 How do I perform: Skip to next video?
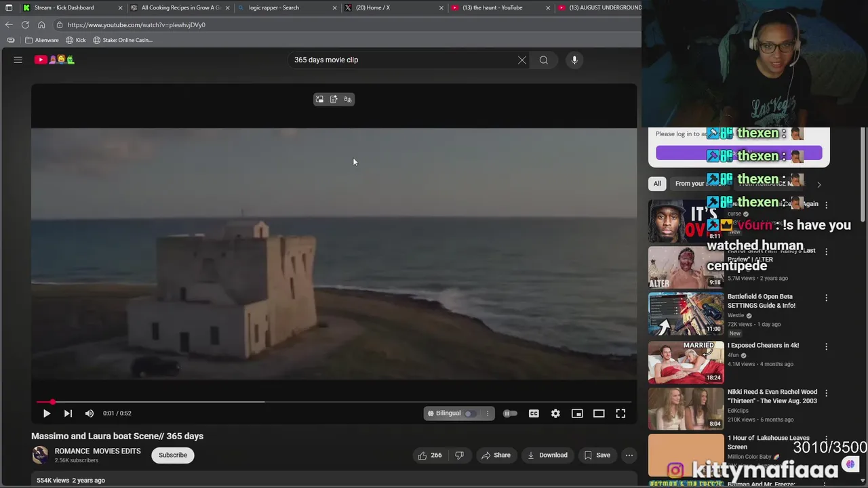tap(68, 413)
